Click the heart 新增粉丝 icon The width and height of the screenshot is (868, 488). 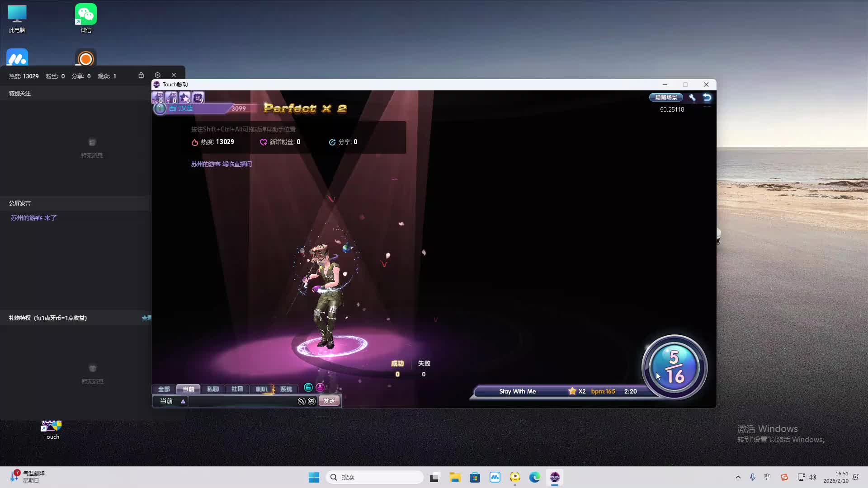tap(264, 142)
